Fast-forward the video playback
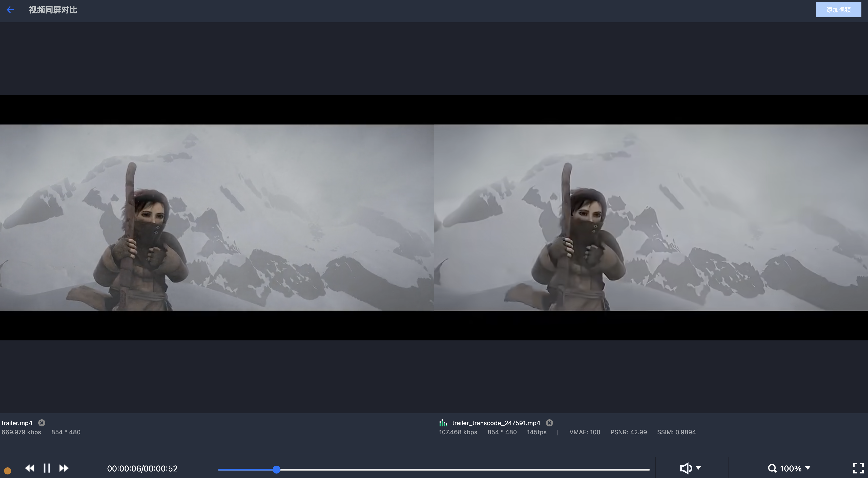 coord(64,468)
